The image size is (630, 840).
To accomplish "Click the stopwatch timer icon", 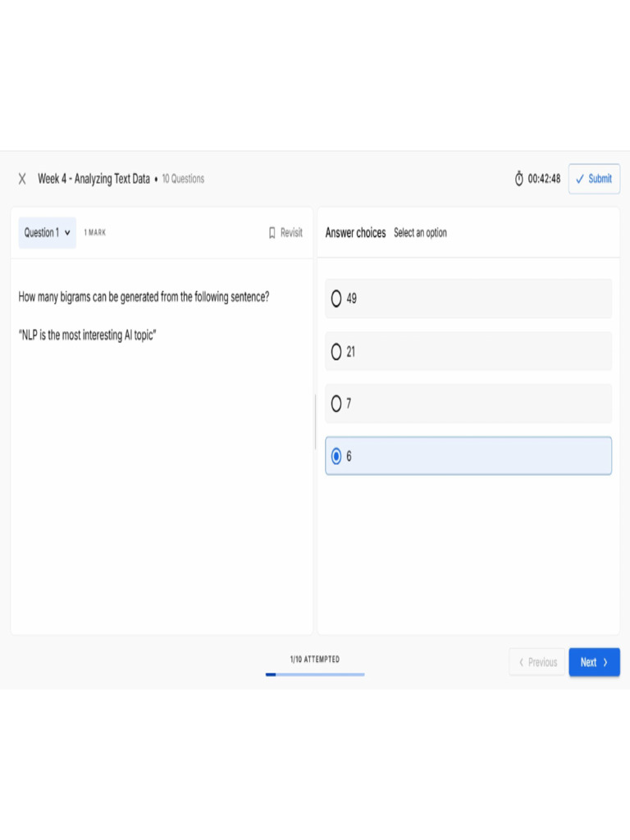I will pyautogui.click(x=518, y=179).
